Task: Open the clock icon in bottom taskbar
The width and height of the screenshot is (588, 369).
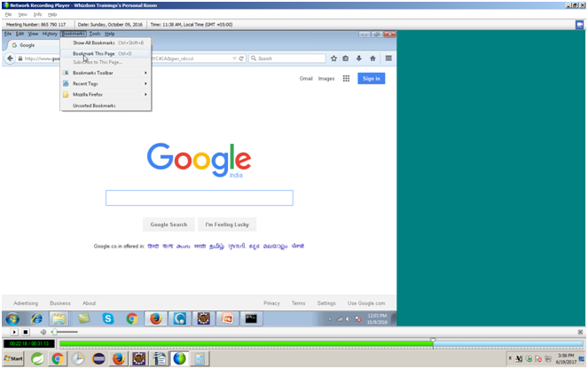Action: [x=78, y=359]
